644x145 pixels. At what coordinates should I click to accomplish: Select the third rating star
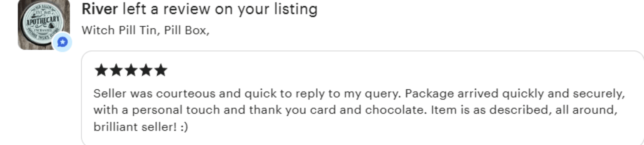(x=131, y=70)
